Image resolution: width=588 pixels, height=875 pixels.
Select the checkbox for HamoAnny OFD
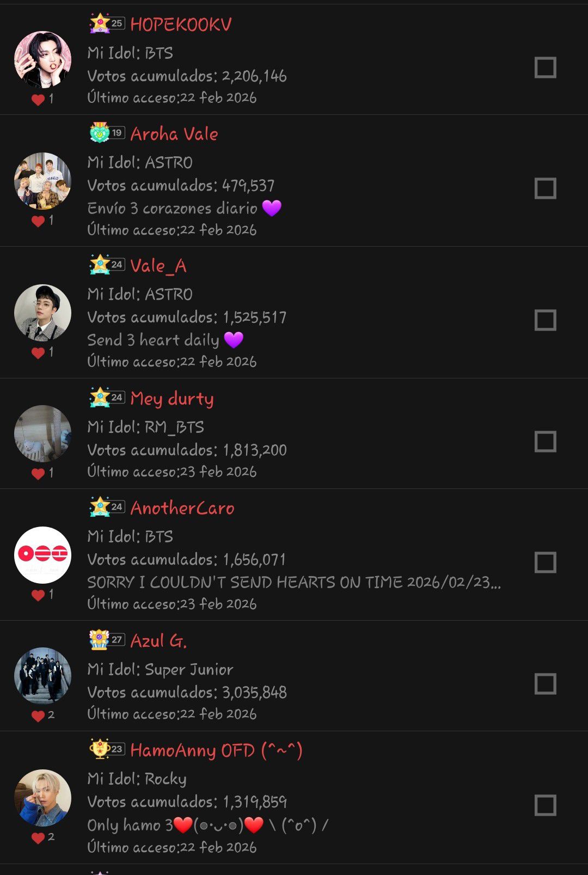pos(546,805)
